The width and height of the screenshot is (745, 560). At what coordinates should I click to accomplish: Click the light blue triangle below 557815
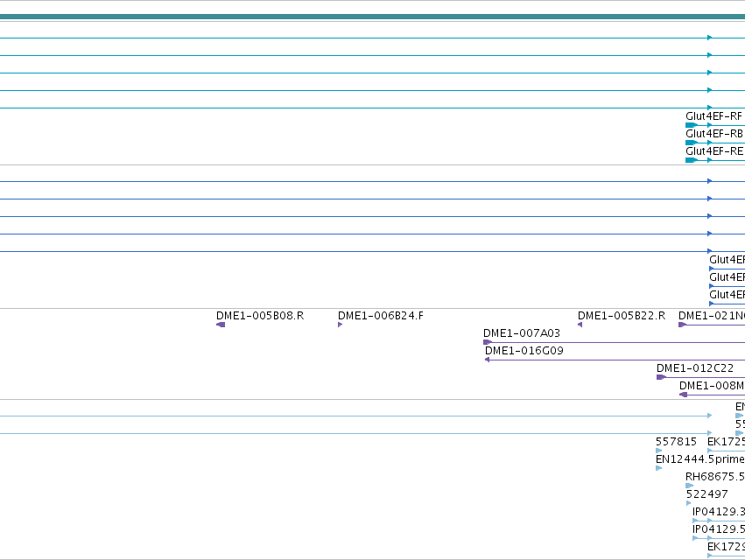[658, 451]
